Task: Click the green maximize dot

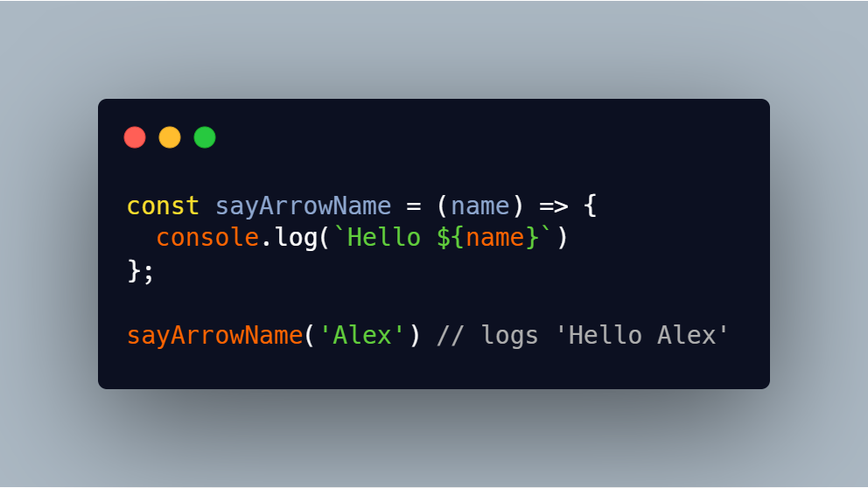Action: click(205, 137)
